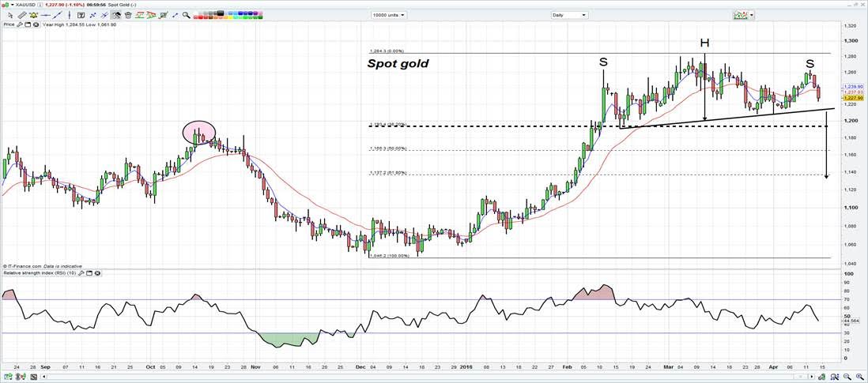Open RSI indicator settings wrench
This screenshot has width=868, height=383.
tap(81, 273)
